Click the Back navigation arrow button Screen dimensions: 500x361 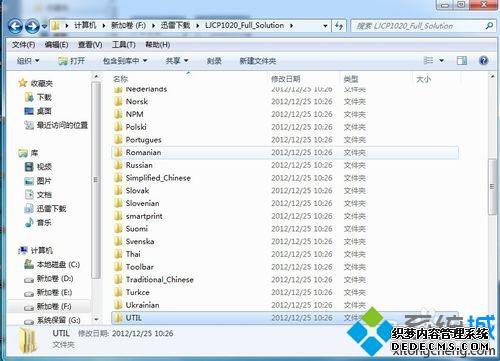15,26
